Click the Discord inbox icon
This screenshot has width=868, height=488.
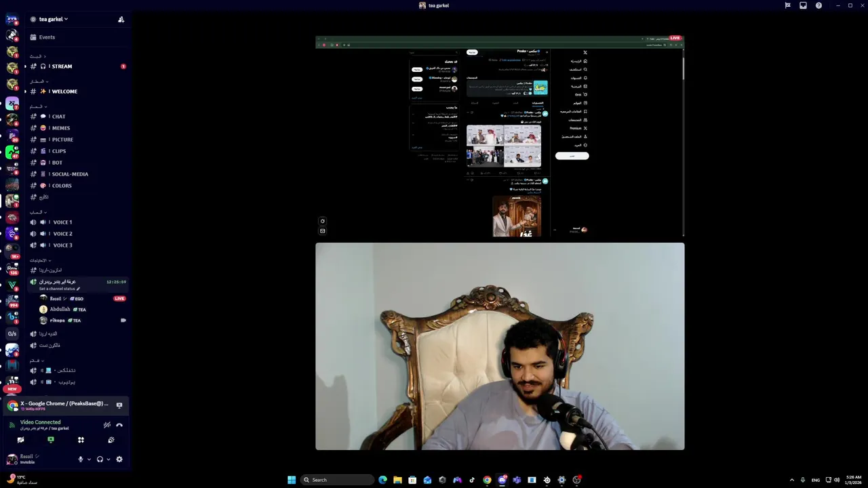(803, 5)
